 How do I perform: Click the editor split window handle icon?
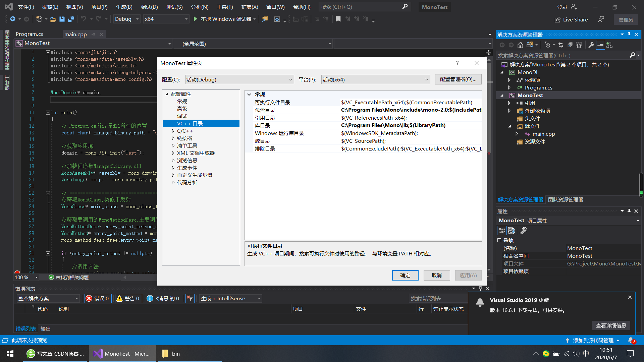click(x=489, y=53)
